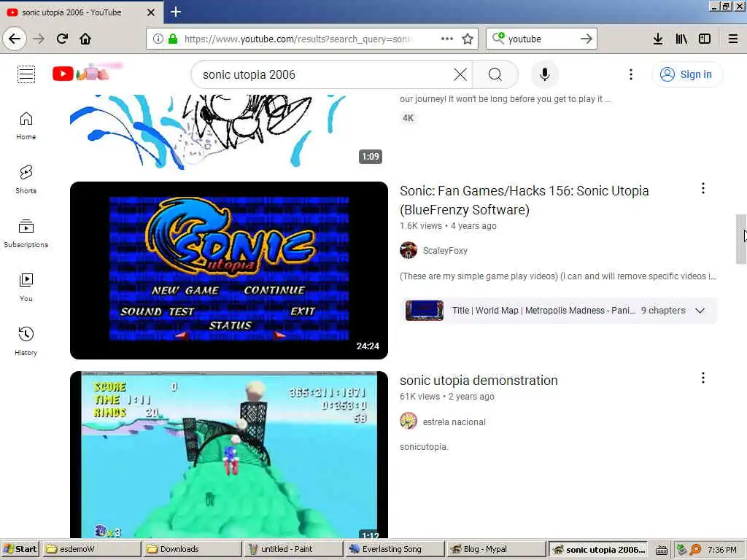The height and width of the screenshot is (560, 747).
Task: Open the browser hamburger menu
Action: tap(733, 39)
